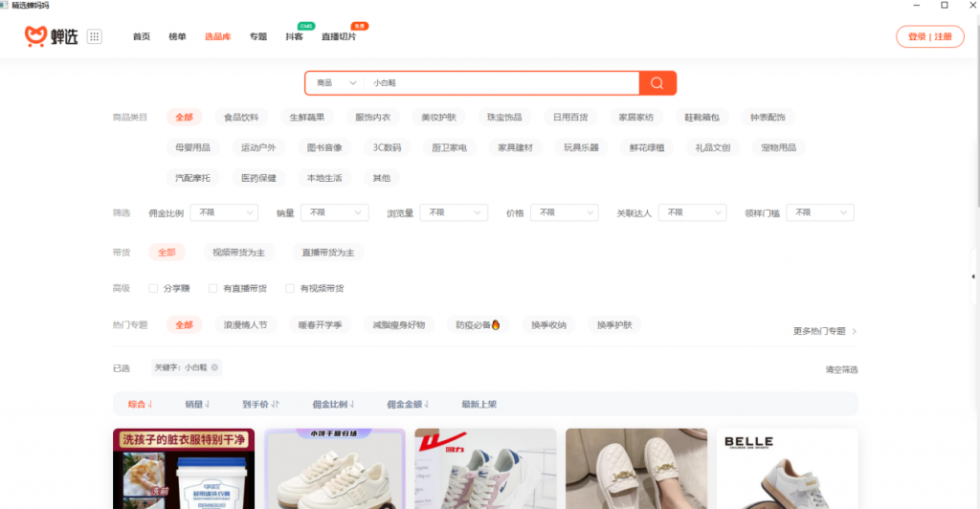Sort by 综合 descending
The height and width of the screenshot is (509, 980).
coord(140,404)
